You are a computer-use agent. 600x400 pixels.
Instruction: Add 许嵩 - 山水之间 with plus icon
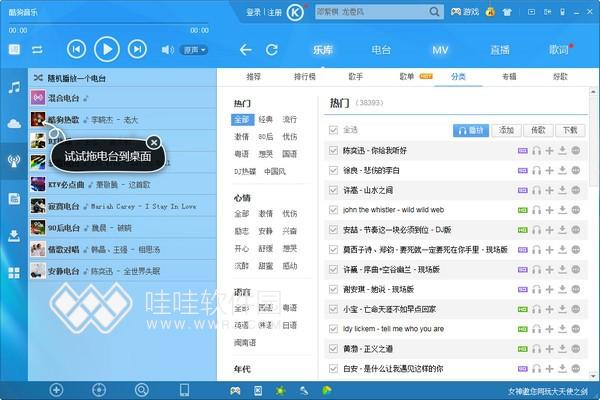[549, 190]
